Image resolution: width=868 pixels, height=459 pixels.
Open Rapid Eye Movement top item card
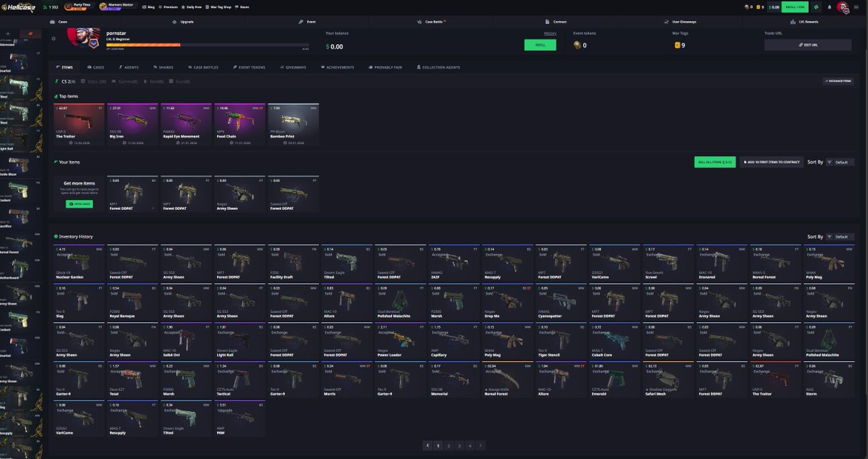click(186, 125)
